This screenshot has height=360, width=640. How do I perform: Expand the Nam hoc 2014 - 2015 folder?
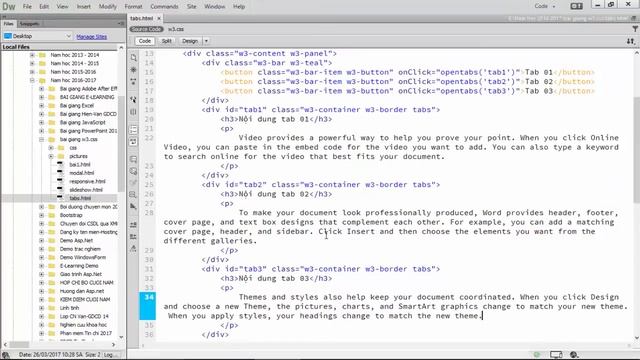coord(32,63)
